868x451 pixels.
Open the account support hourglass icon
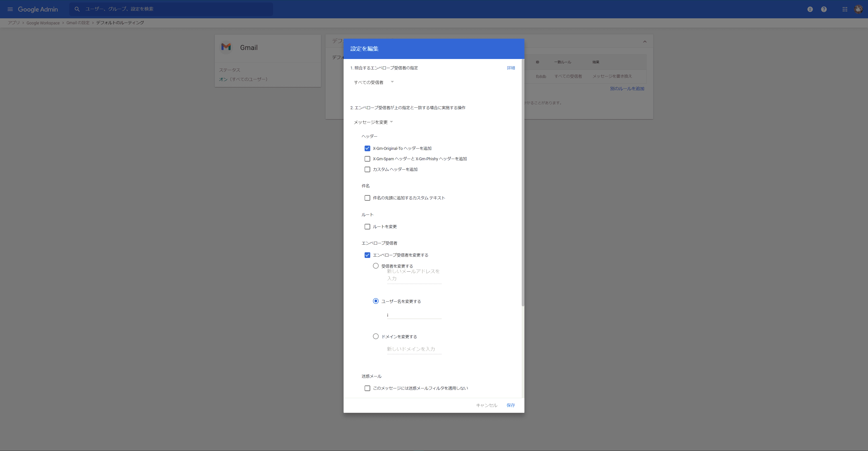point(810,9)
